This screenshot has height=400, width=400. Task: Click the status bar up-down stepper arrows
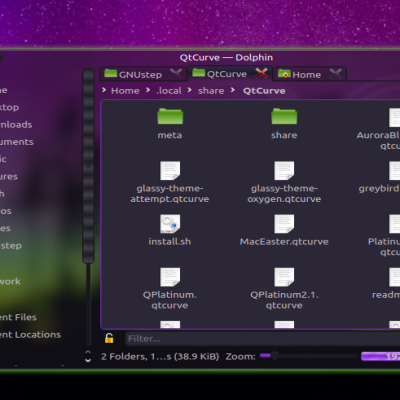(88, 356)
